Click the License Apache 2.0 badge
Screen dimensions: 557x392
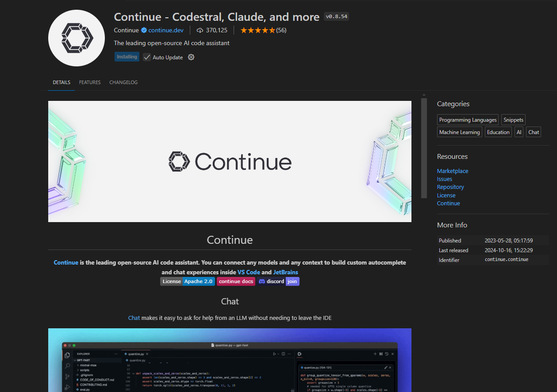[x=188, y=281]
